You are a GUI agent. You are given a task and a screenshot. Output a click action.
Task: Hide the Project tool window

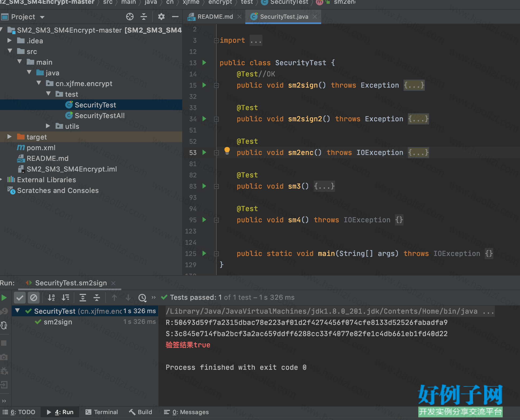pyautogui.click(x=175, y=17)
